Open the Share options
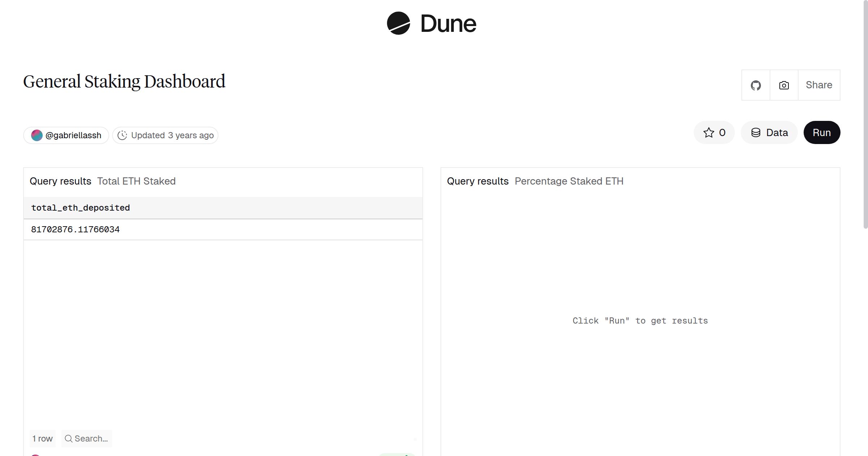The image size is (868, 456). pyautogui.click(x=819, y=85)
